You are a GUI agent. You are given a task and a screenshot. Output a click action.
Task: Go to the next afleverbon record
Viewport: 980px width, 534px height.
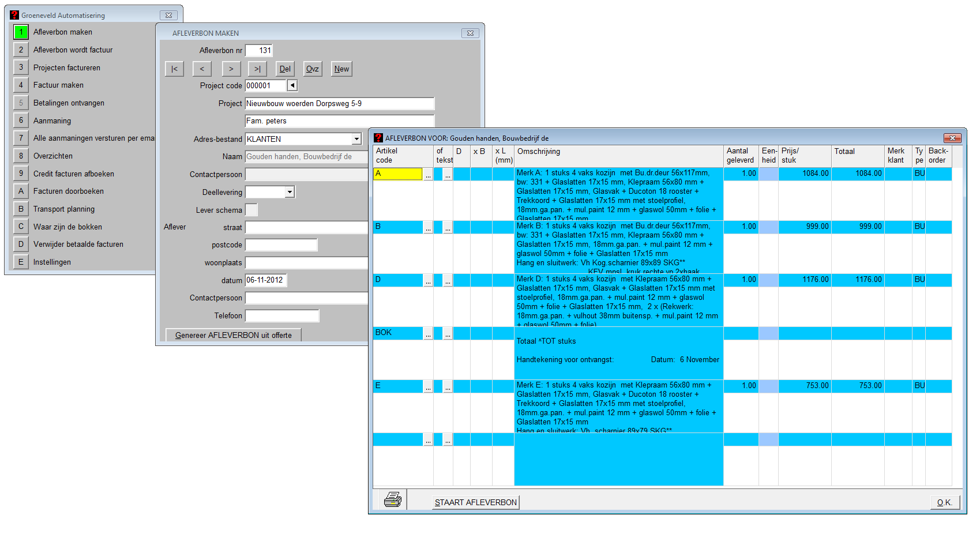(231, 69)
